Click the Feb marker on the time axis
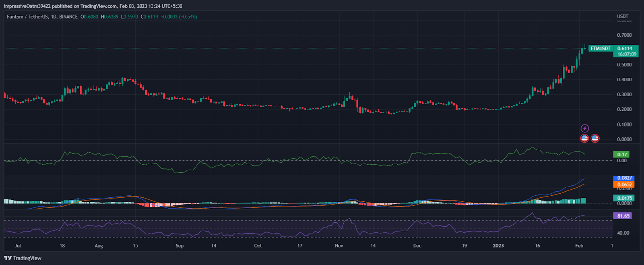The width and height of the screenshot is (644, 265). [x=579, y=246]
